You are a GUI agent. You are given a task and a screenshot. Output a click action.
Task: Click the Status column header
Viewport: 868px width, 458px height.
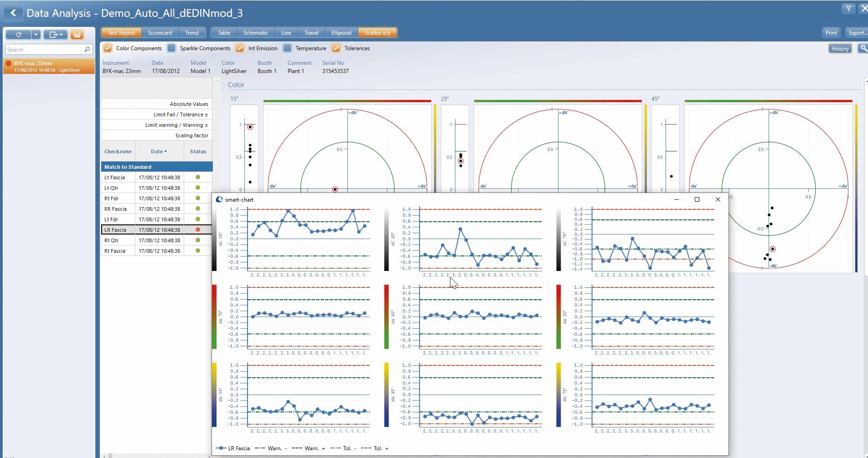pyautogui.click(x=198, y=151)
